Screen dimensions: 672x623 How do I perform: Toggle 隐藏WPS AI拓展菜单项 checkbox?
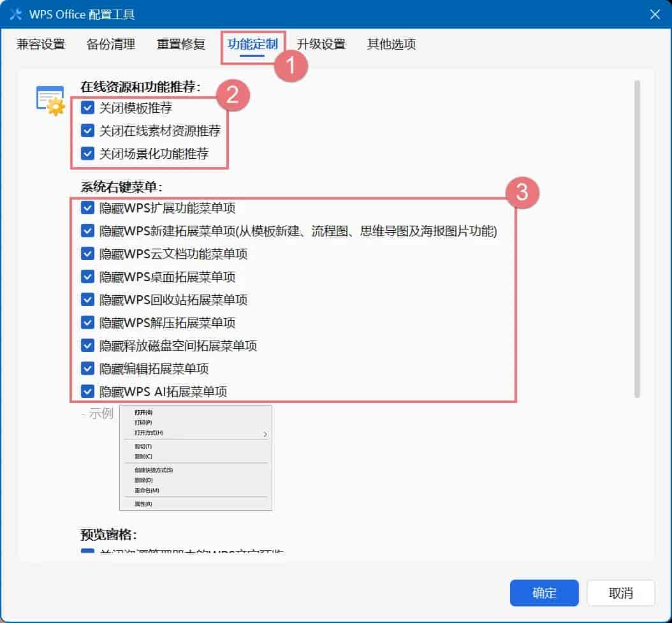tap(87, 391)
